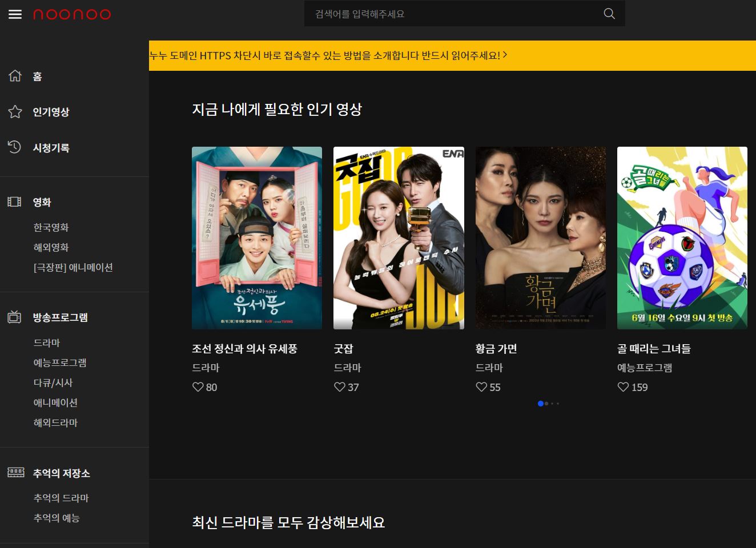This screenshot has width=756, height=548.
Task: Click 드라마 label under 굿잡
Action: [348, 368]
